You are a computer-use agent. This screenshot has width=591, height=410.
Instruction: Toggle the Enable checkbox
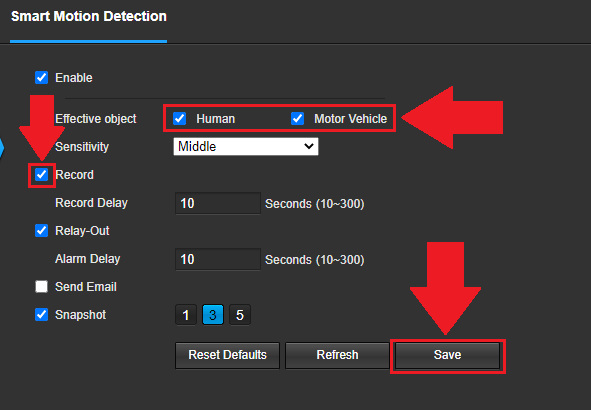(x=41, y=78)
